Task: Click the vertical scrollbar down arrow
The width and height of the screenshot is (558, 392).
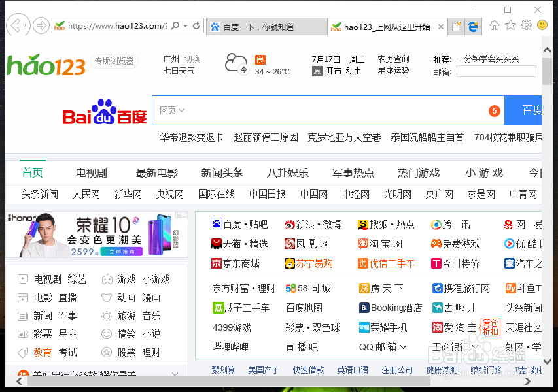Action: click(548, 361)
